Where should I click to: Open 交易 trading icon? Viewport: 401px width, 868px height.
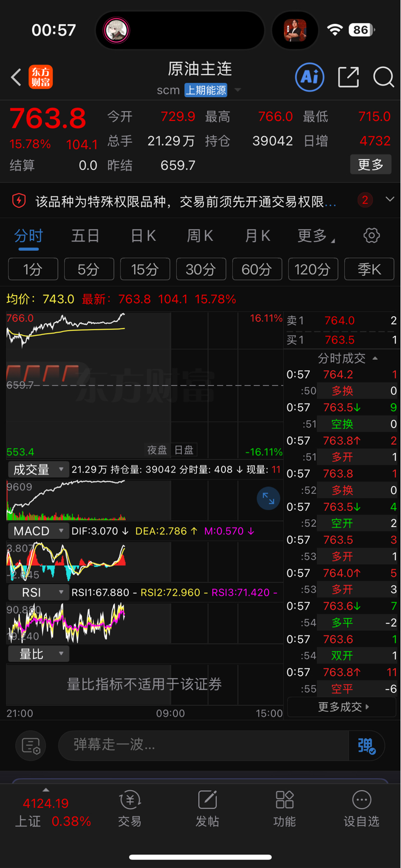[x=130, y=809]
